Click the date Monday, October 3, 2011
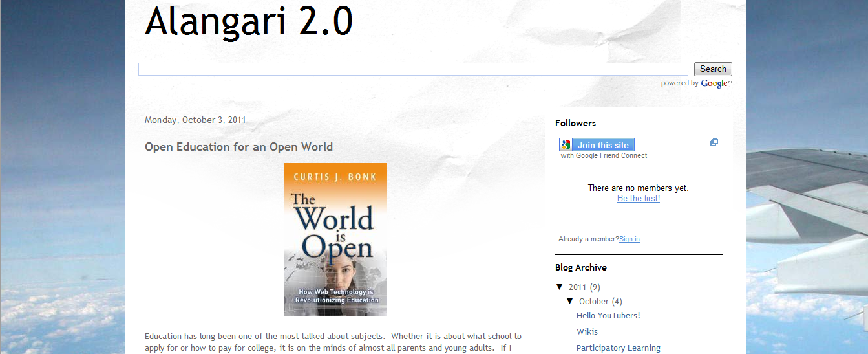The height and width of the screenshot is (354, 868). (x=195, y=120)
